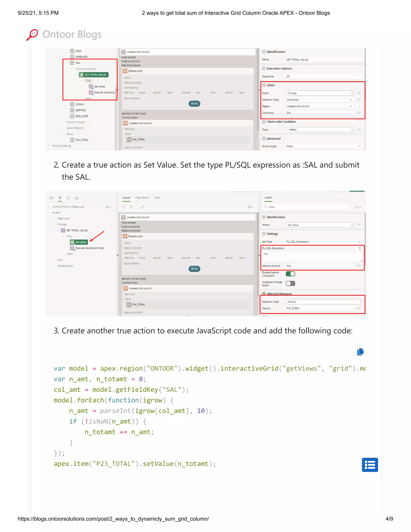Open Selection Type Item(s) dropdown
Screen dimensions: 411x532
pos(324,302)
